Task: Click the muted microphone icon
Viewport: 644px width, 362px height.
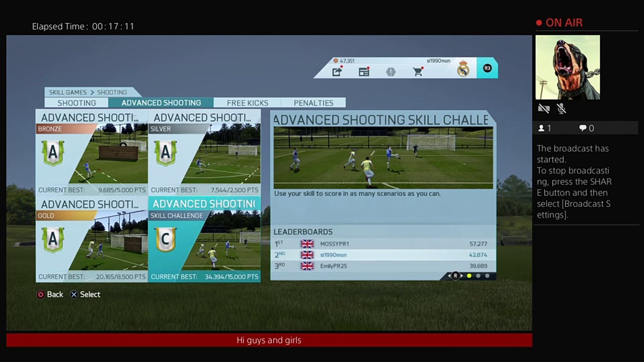Action: [x=561, y=109]
